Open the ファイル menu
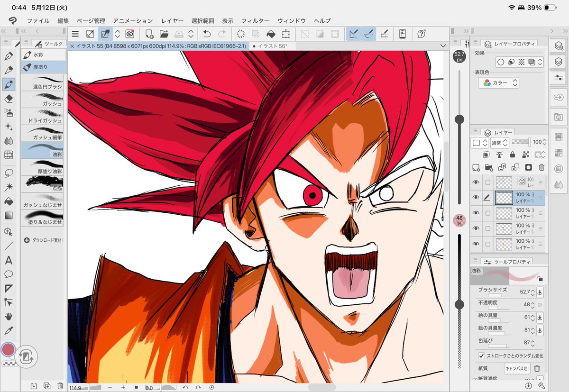Screen dimensions: 569x392 38,21
